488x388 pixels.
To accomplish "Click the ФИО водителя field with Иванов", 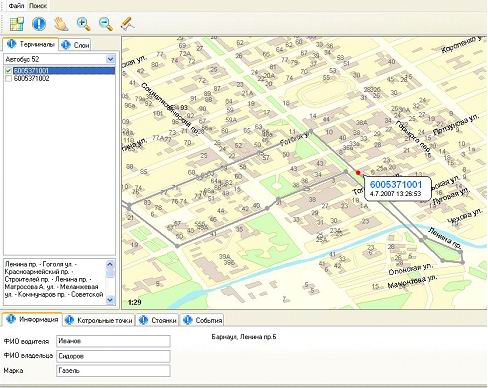I will click(113, 341).
